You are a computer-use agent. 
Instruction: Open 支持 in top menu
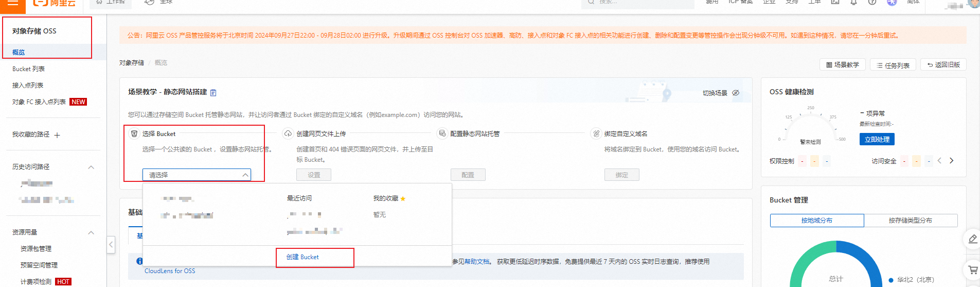[x=792, y=2]
